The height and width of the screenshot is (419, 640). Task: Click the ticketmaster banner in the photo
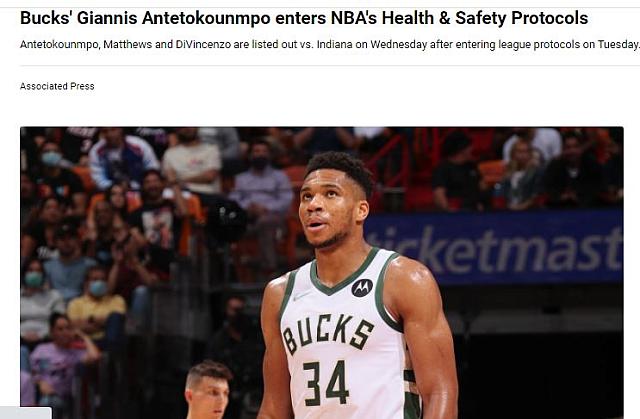493,247
